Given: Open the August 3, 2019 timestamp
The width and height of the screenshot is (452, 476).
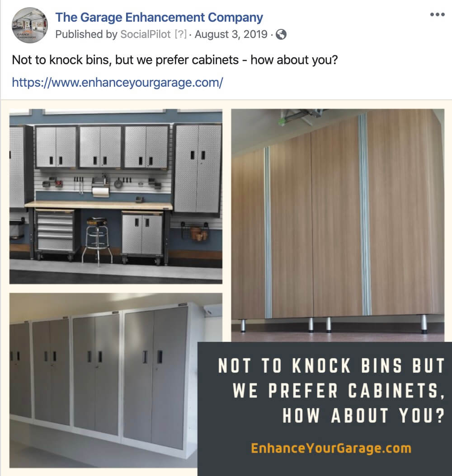Looking at the screenshot, I should click(231, 34).
